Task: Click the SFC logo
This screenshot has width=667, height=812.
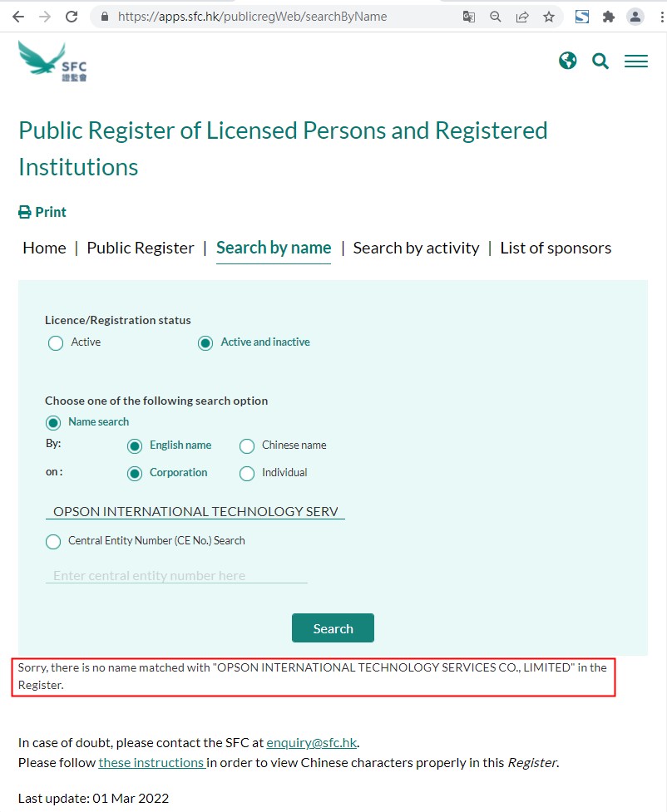Action: (x=53, y=61)
